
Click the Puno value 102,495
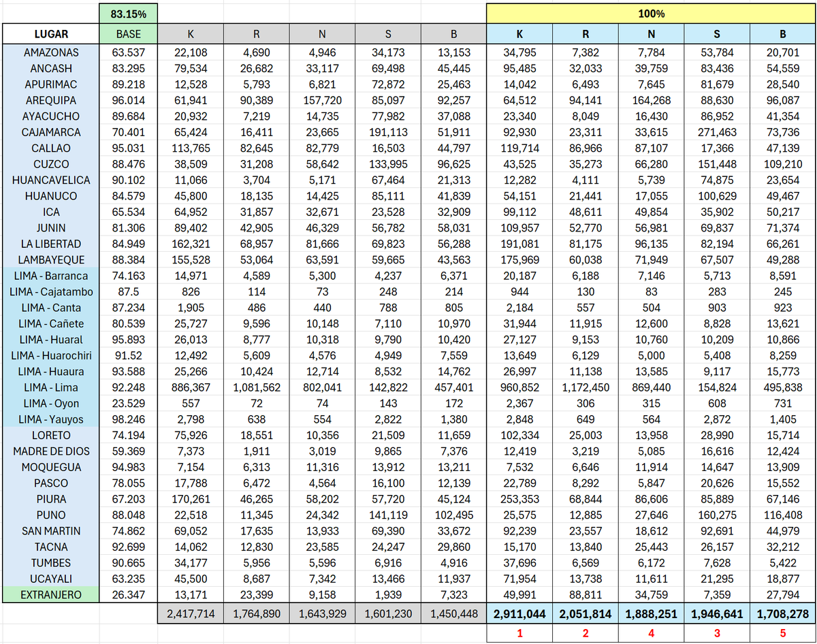coord(454,515)
